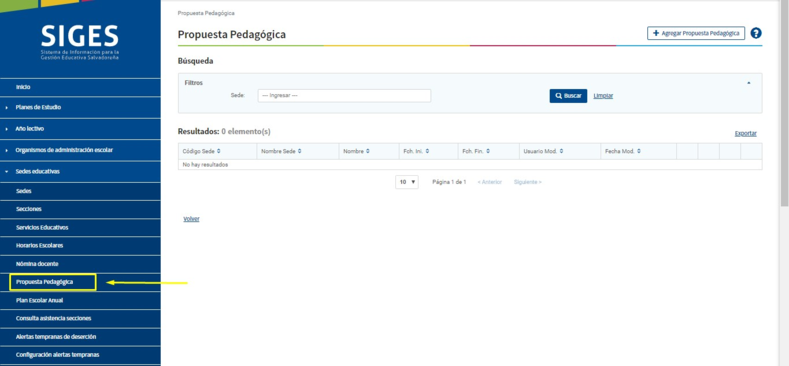Expand Planes de Estudio menu
This screenshot has height=366, width=789.
click(x=80, y=107)
